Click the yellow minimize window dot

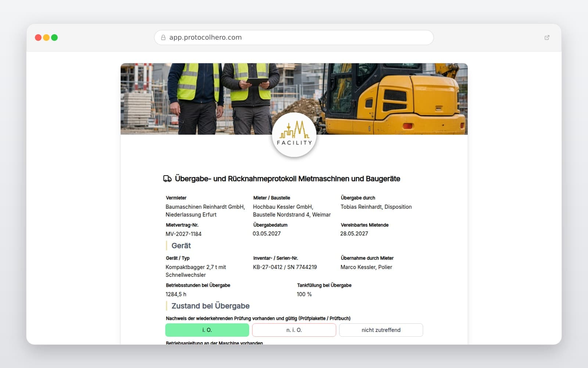46,38
